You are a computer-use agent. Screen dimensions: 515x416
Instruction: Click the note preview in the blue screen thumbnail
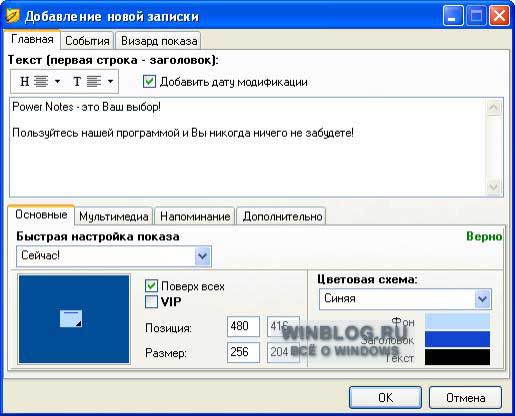pos(71,318)
